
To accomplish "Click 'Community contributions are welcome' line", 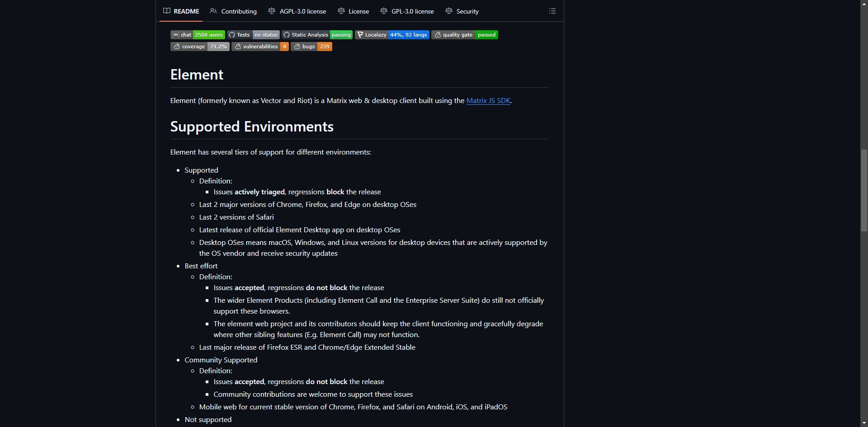I will tap(313, 394).
